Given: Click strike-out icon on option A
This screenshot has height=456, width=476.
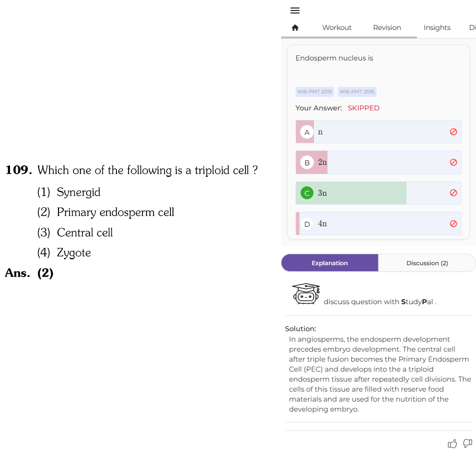Looking at the screenshot, I should [x=453, y=132].
